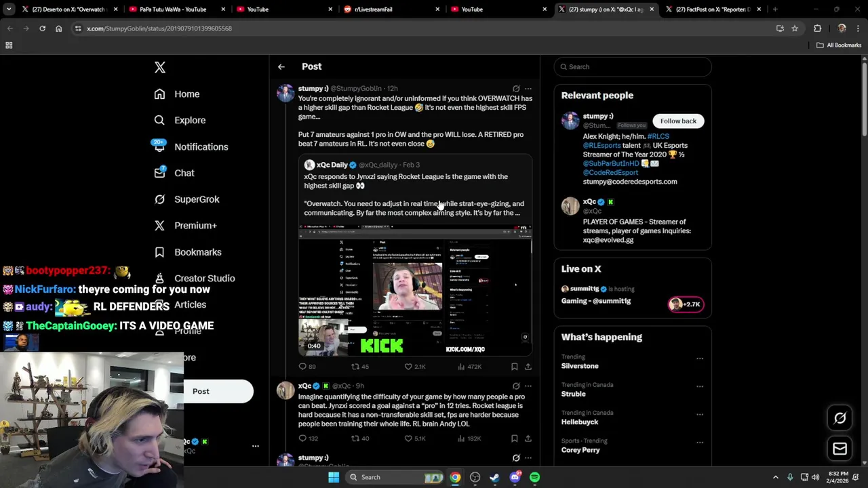
Task: Repost xQc's post with 40 reposts
Action: (359, 439)
